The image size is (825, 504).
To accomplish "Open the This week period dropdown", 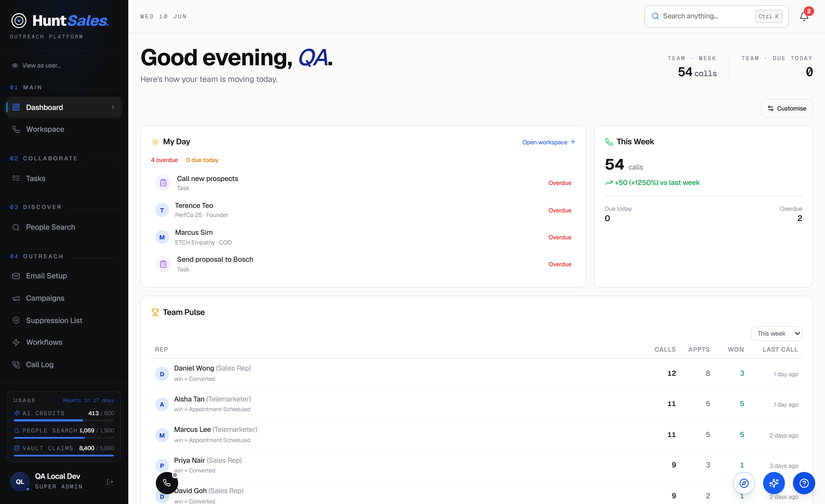I will [x=777, y=333].
